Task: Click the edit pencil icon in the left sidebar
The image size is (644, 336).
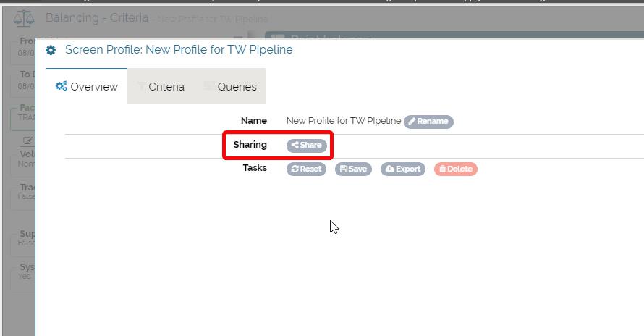Action: [x=27, y=140]
